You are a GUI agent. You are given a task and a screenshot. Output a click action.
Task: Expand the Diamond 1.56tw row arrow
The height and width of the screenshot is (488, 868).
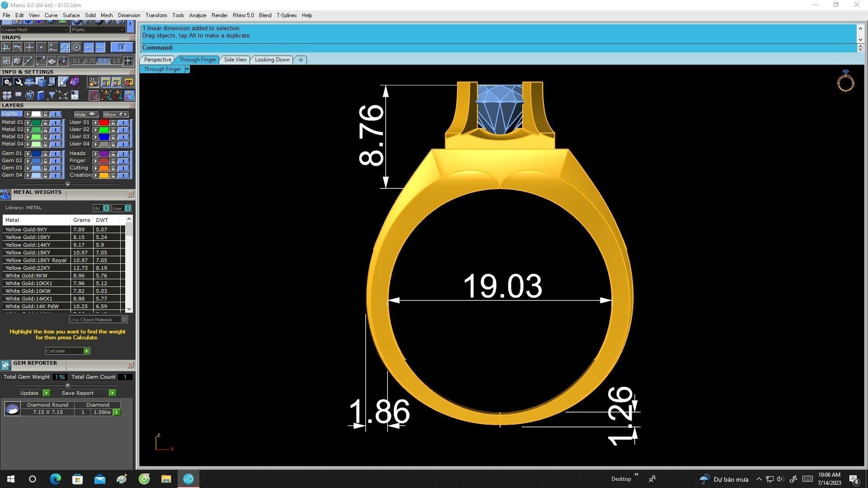(x=117, y=412)
